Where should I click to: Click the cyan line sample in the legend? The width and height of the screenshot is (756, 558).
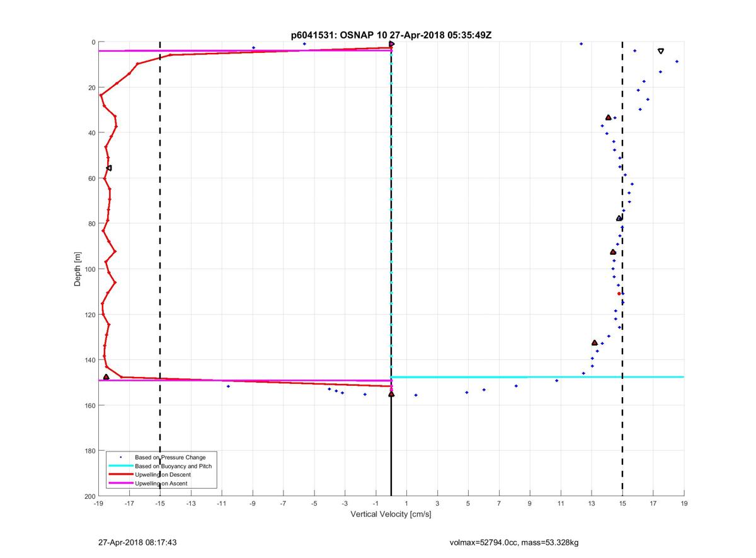120,466
